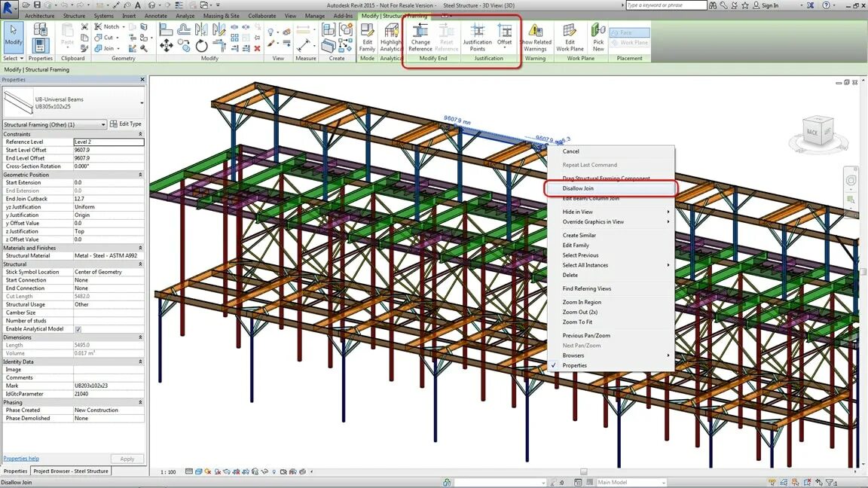Toggle the Properties checkmark in context menu
Screen dimensions: 868x488
[x=554, y=365]
